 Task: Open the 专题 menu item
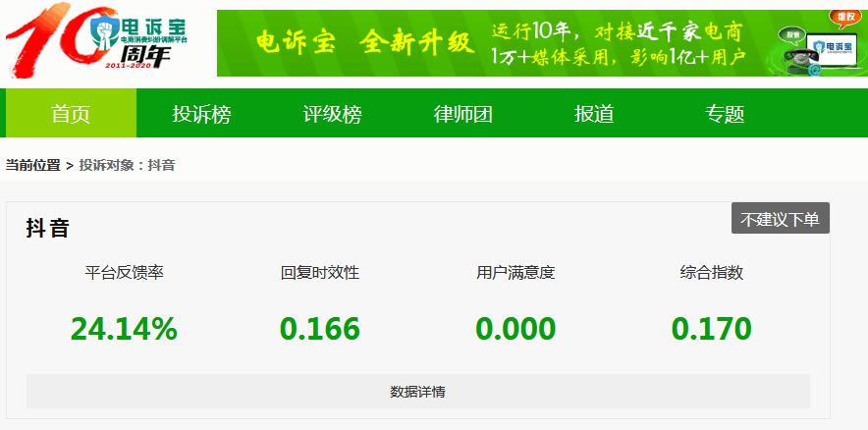[725, 114]
